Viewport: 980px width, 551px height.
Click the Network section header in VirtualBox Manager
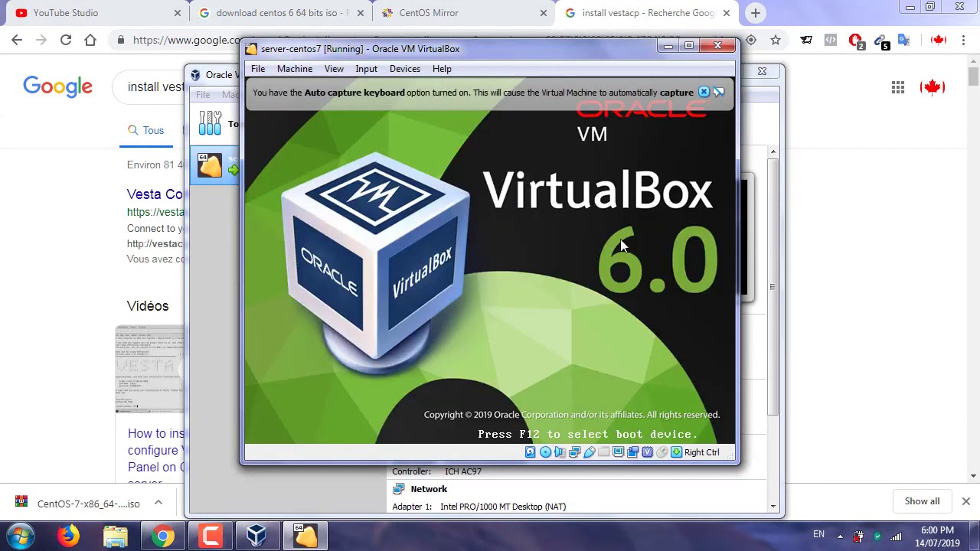click(429, 489)
